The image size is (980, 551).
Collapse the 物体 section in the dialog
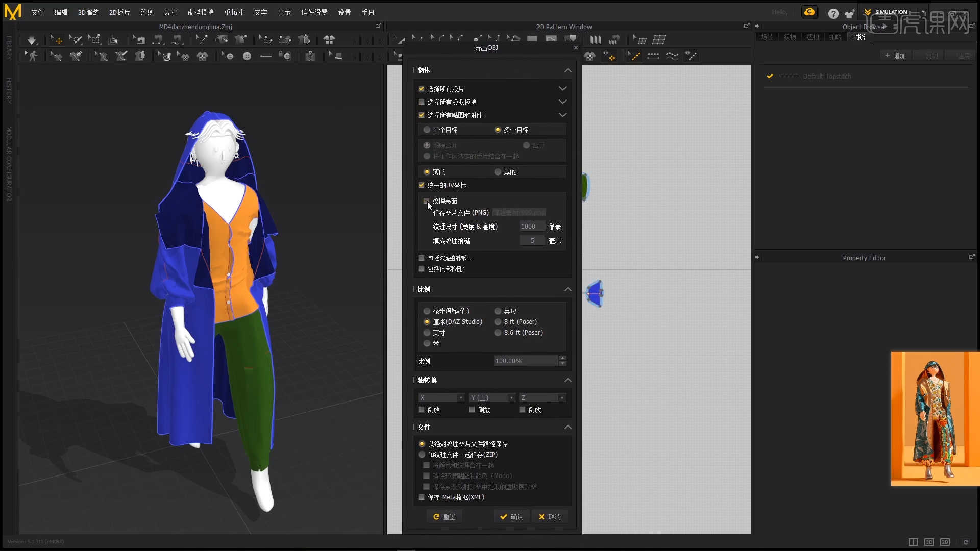567,70
